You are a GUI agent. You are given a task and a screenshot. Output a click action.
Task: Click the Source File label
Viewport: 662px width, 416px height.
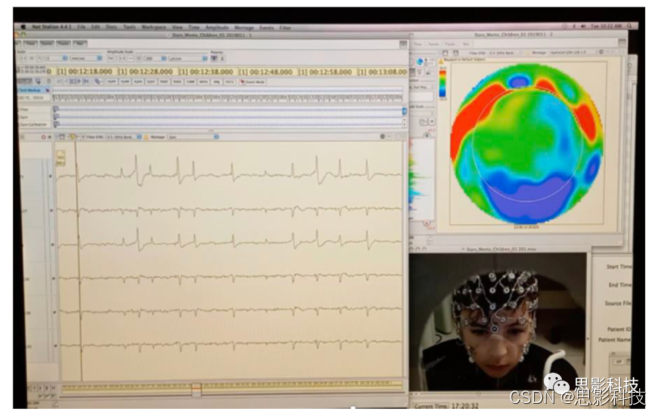pyautogui.click(x=618, y=303)
